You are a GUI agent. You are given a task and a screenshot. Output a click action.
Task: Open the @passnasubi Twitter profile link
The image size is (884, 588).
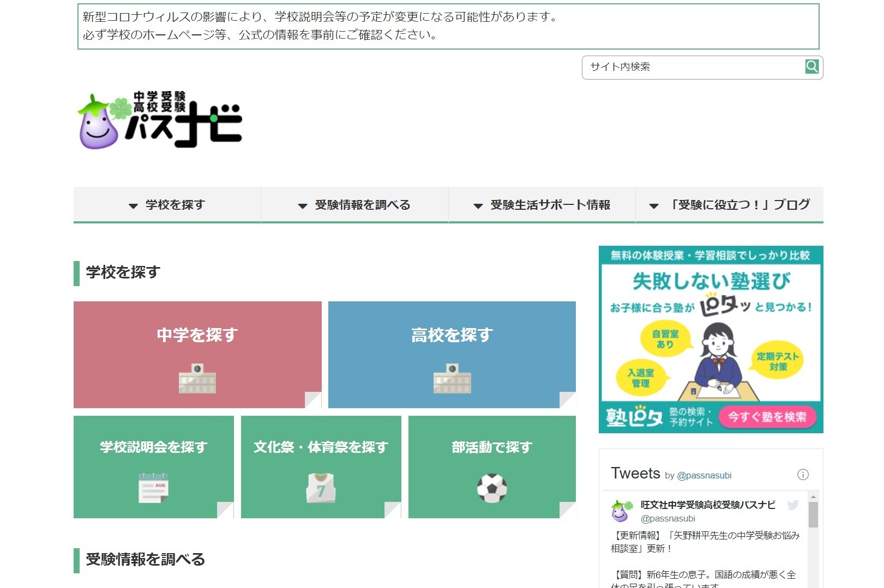[703, 475]
